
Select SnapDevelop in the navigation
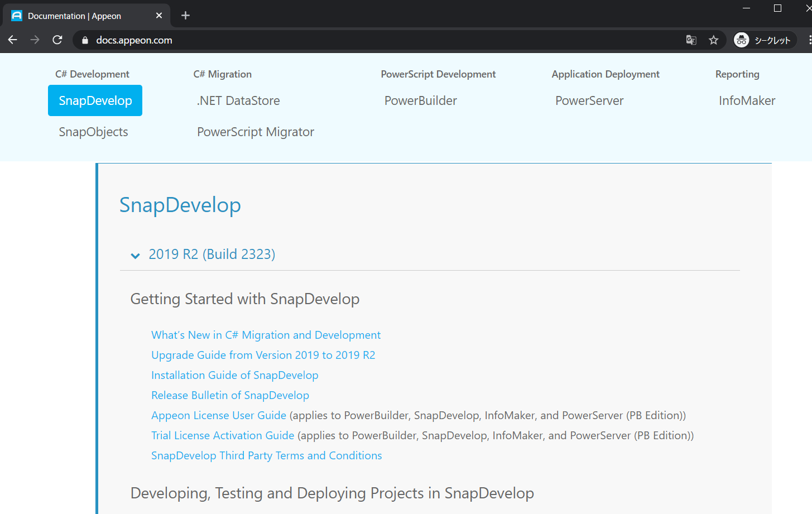(x=95, y=100)
